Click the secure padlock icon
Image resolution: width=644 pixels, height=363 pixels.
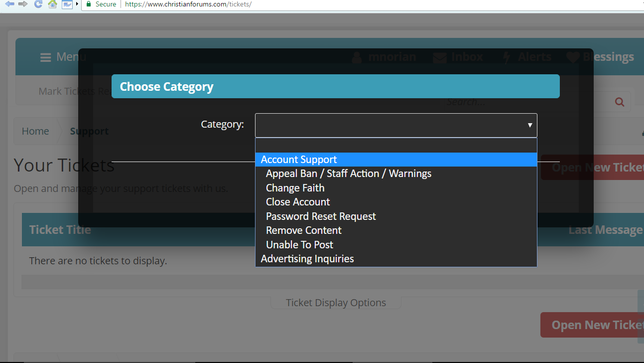coord(89,4)
